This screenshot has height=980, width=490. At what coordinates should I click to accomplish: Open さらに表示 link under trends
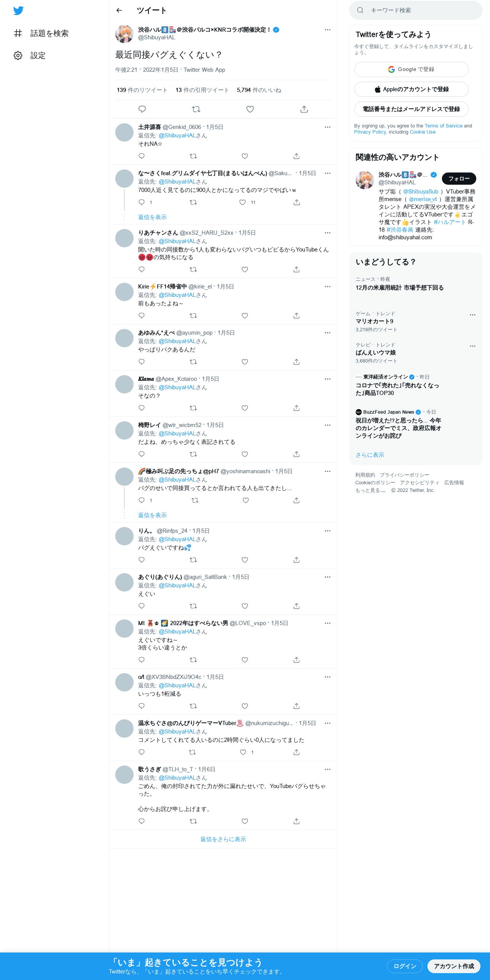click(370, 455)
